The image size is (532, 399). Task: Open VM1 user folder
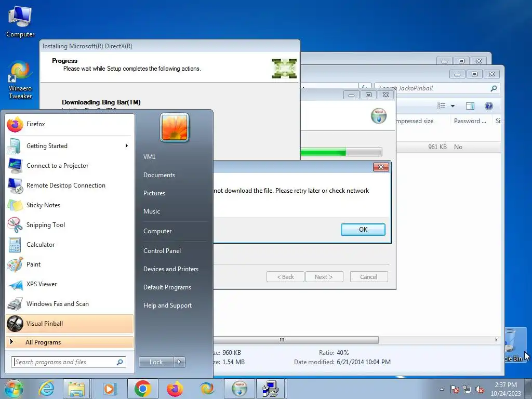(x=149, y=157)
